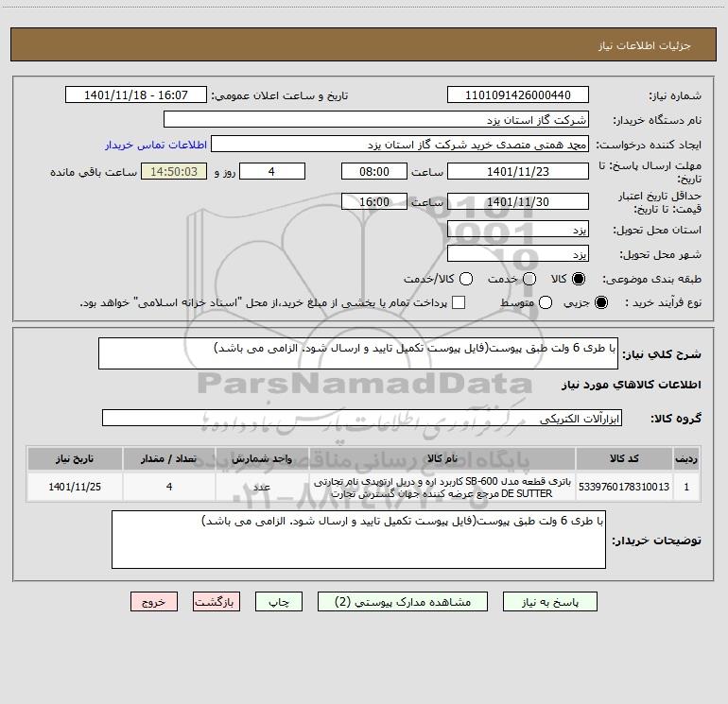728x704 pixels.
Task: Click the delivery province field یزد
Action: [x=518, y=230]
